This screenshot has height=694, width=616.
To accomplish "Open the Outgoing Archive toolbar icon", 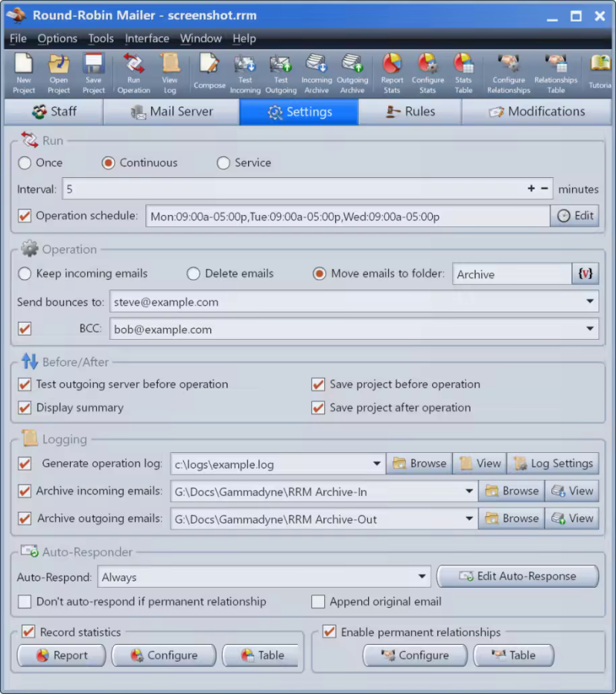I will (353, 73).
